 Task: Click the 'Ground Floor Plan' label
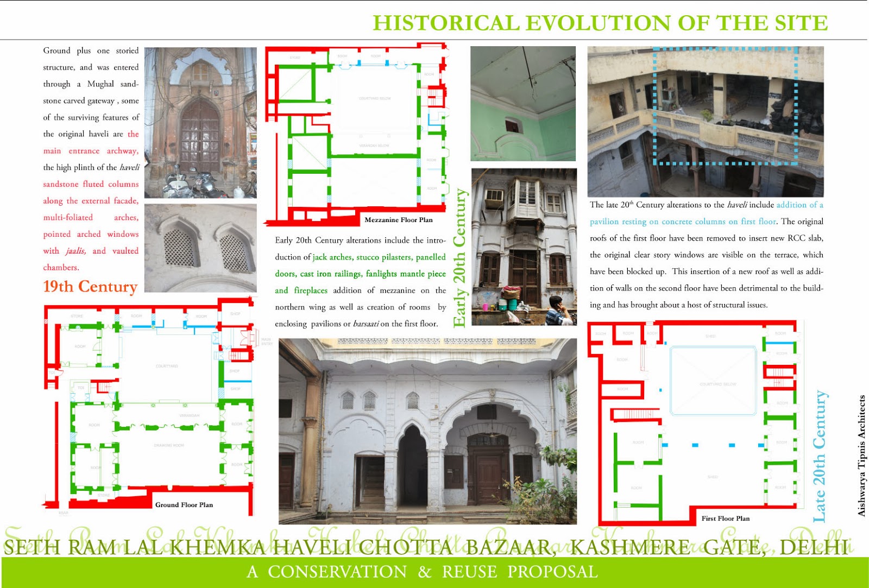[184, 505]
